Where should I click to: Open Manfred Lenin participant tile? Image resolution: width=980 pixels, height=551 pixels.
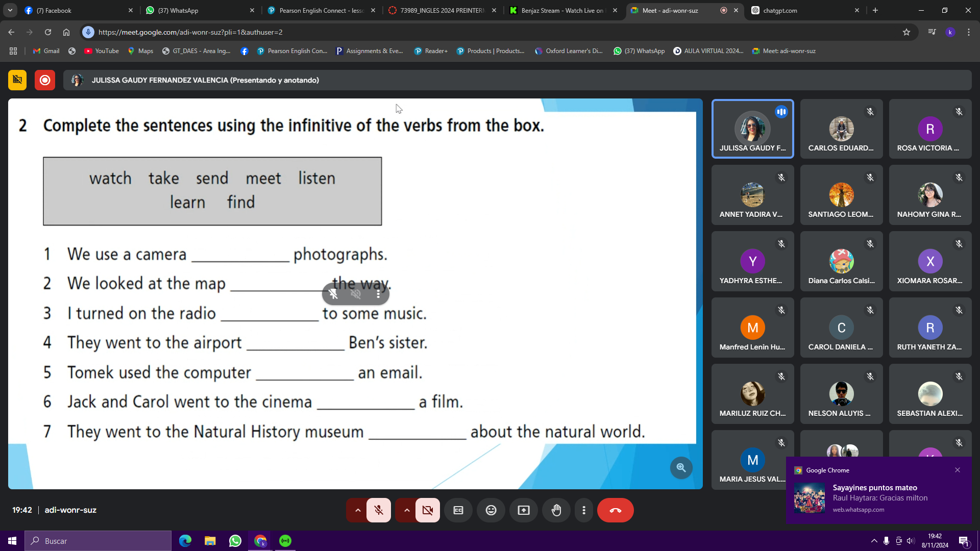(753, 328)
